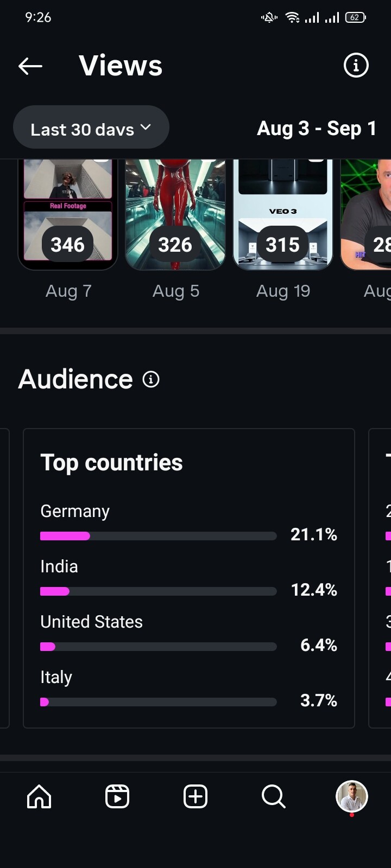Tap the India percentage bar

(158, 591)
